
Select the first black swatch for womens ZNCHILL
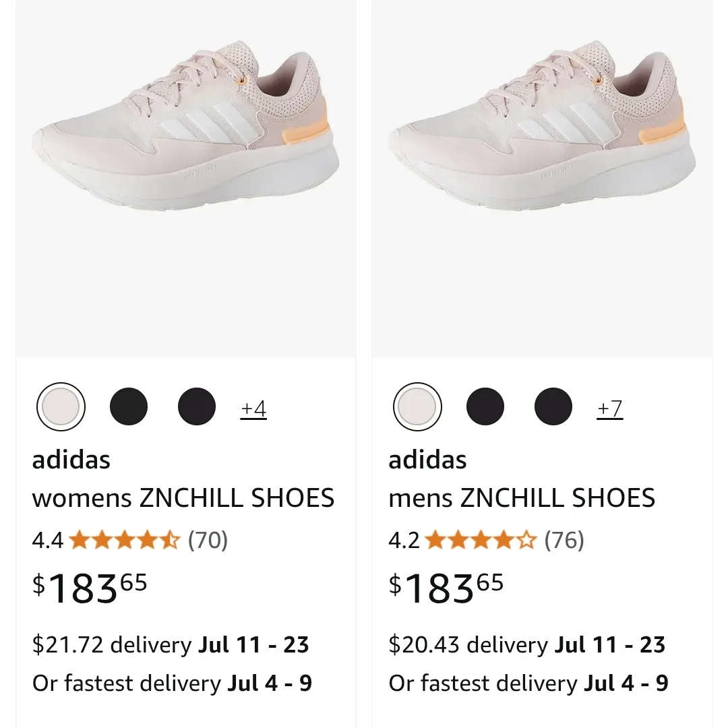(x=129, y=406)
